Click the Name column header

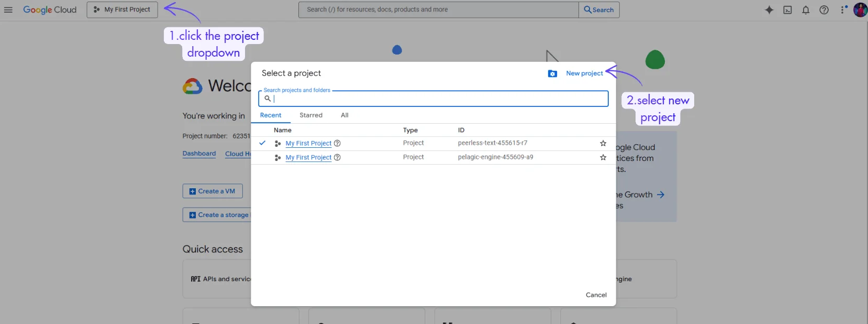[x=283, y=130]
